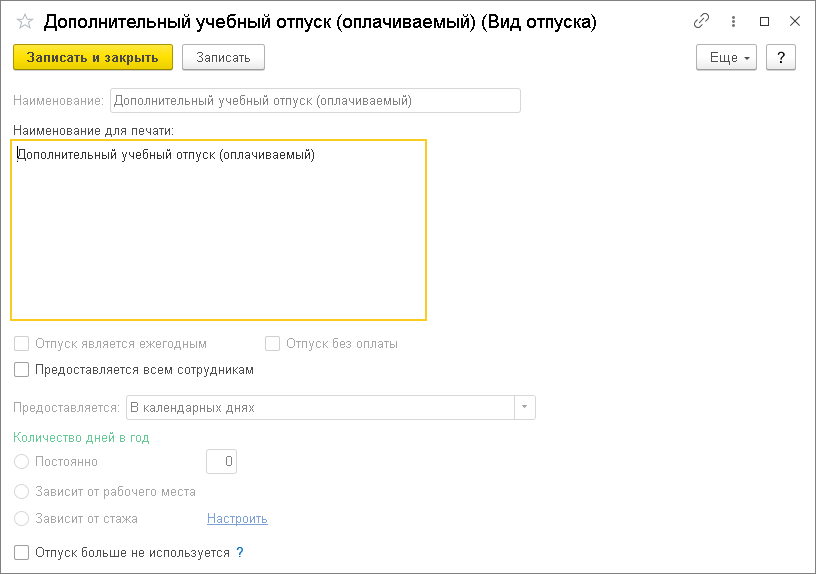Open the window options vertical dots menu
Viewport: 816px width, 574px height.
pyautogui.click(x=734, y=21)
